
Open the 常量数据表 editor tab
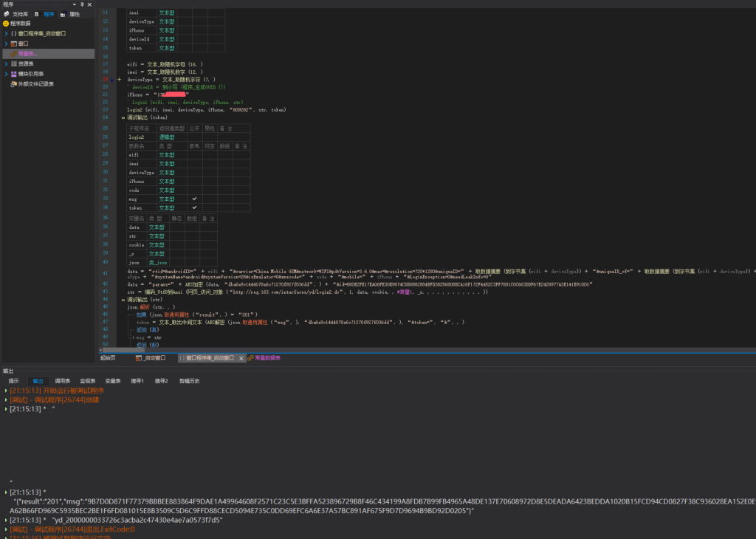click(264, 358)
